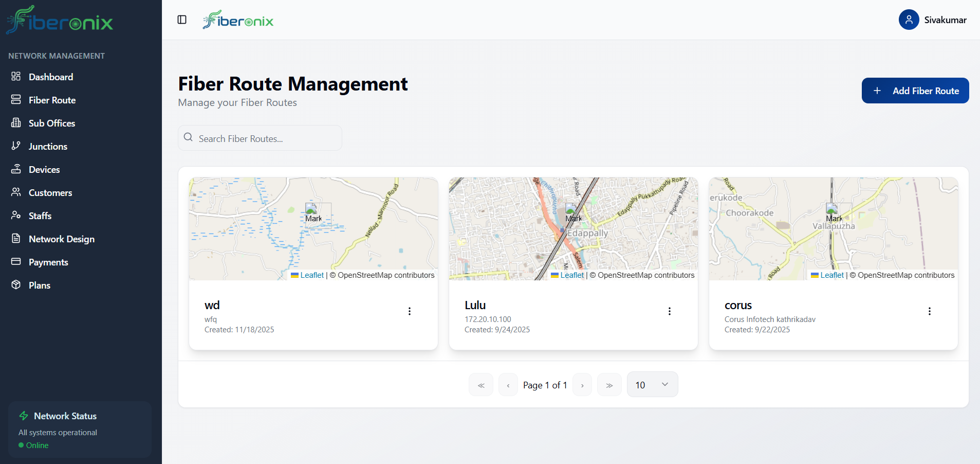Click the Plans box icon
The width and height of the screenshot is (980, 464).
coord(16,285)
